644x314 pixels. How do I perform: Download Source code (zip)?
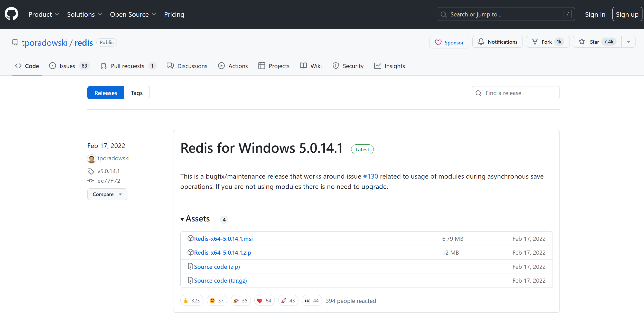click(x=217, y=267)
